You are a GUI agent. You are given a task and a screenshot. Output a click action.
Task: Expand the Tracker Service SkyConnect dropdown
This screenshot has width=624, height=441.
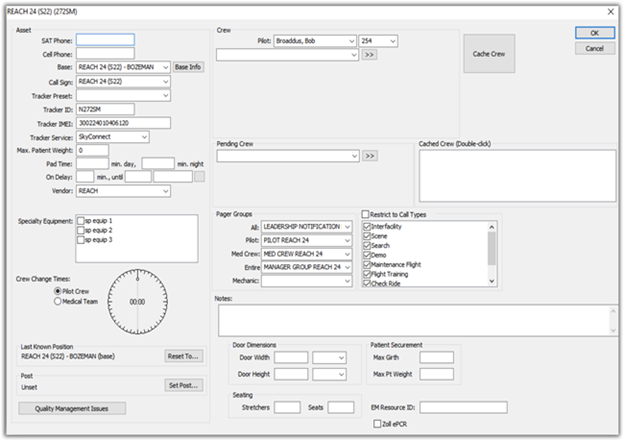coord(113,137)
